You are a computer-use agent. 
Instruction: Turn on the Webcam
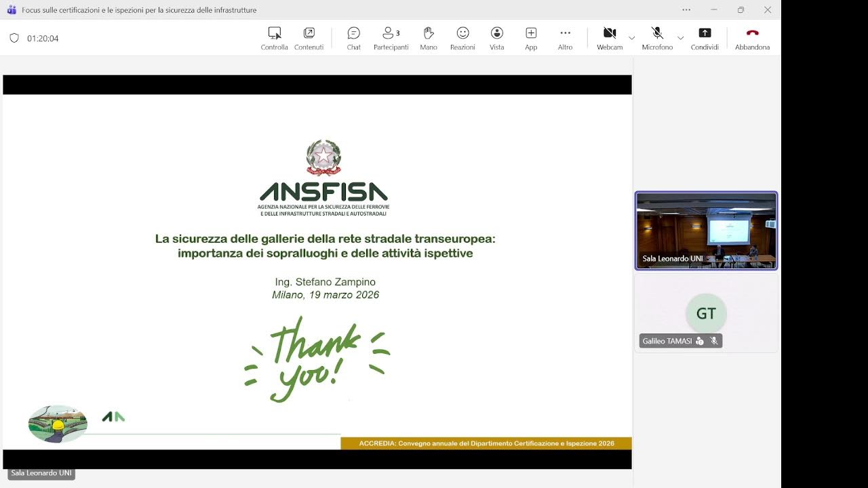pos(610,39)
